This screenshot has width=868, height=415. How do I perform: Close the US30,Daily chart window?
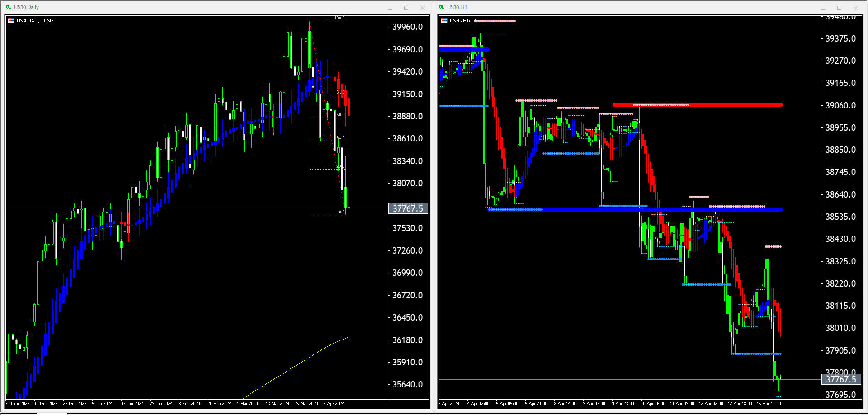point(422,8)
